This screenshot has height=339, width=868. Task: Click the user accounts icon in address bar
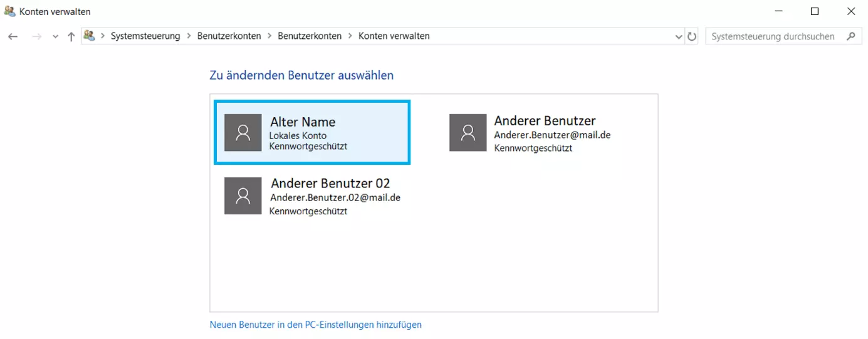[89, 36]
